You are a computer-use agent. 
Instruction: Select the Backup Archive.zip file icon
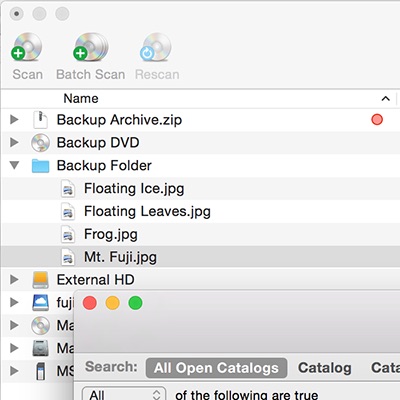pos(40,120)
